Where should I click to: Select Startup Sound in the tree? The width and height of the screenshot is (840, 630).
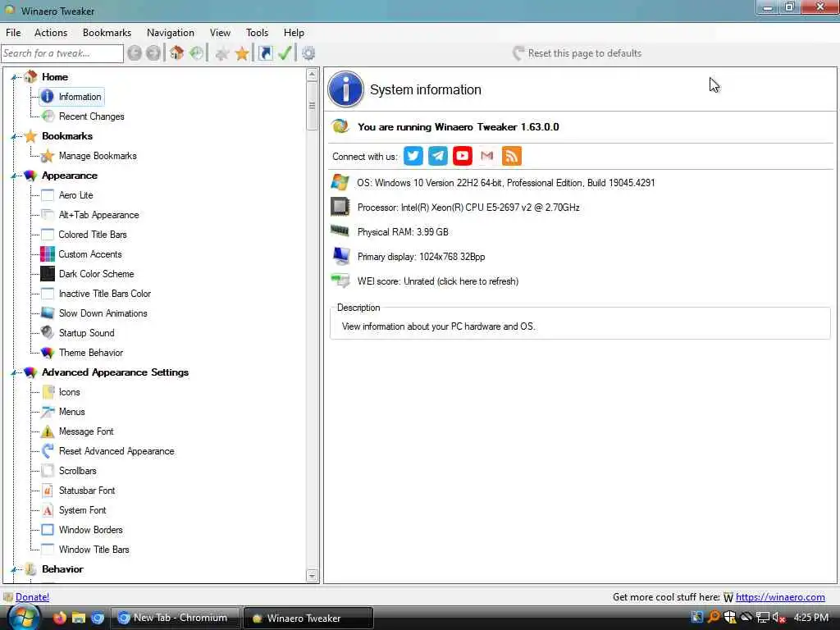(x=87, y=333)
